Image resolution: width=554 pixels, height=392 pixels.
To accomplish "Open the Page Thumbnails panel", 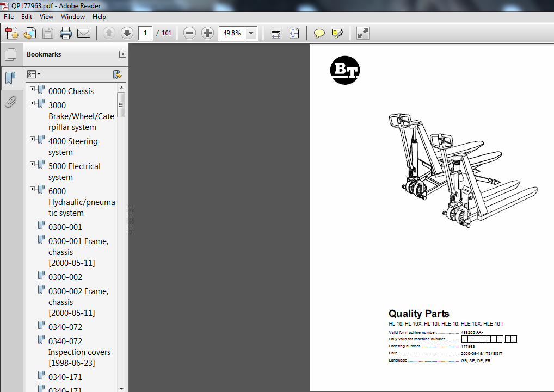I will (11, 54).
